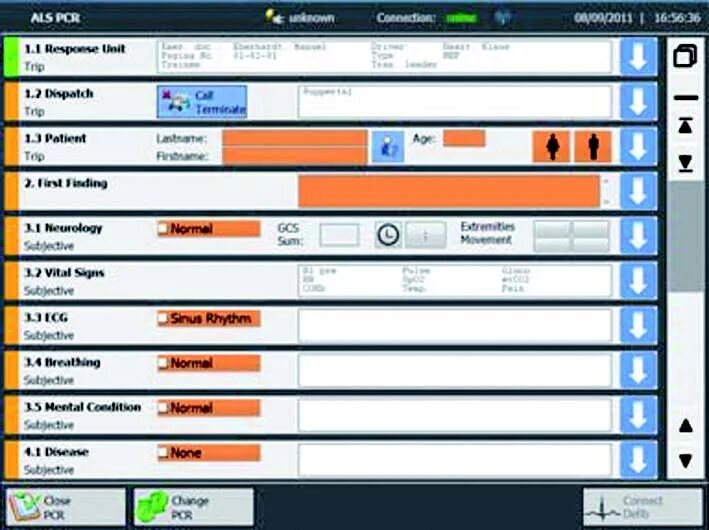This screenshot has height=530, width=709.
Task: Click the GCS Sum value field
Action: 340,235
